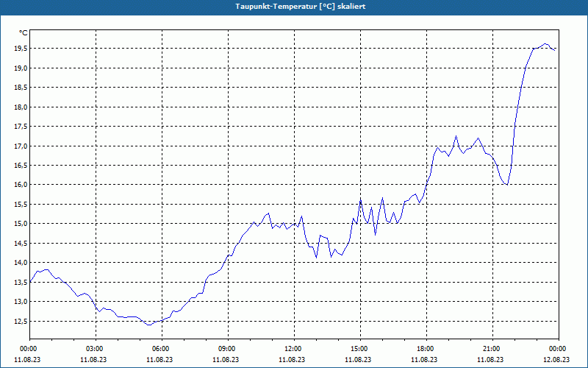Click the 00:00 time label above 12.08.23
588x368 pixels.
tap(557, 349)
